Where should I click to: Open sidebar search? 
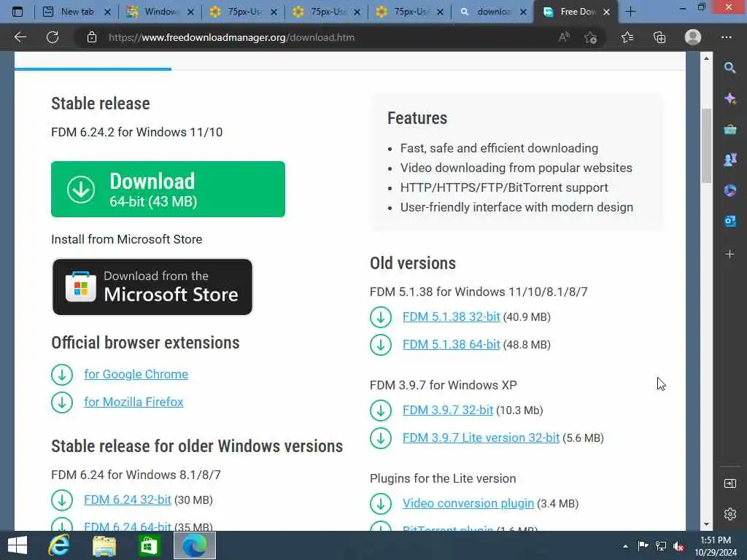coord(729,68)
